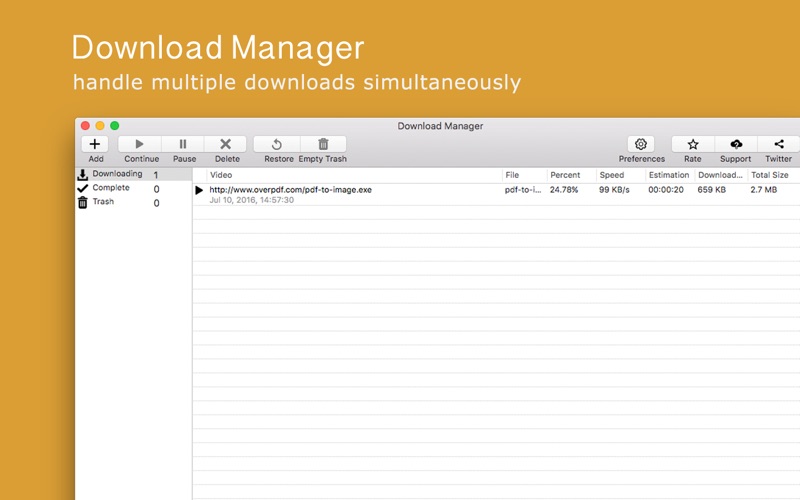Click the '2.7 MB' total size value
Screen dimensions: 800x500
click(764, 190)
